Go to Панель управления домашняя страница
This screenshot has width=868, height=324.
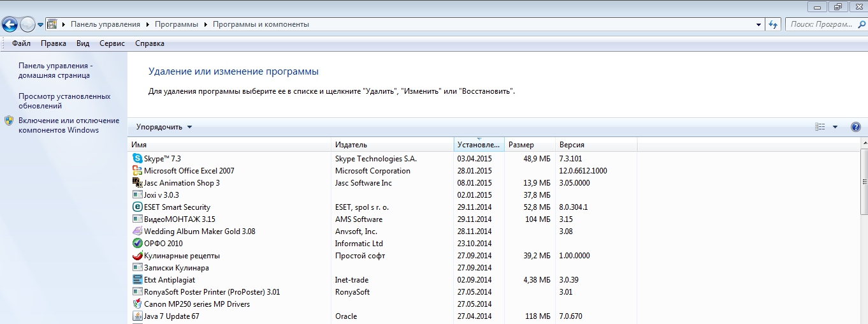coord(55,70)
